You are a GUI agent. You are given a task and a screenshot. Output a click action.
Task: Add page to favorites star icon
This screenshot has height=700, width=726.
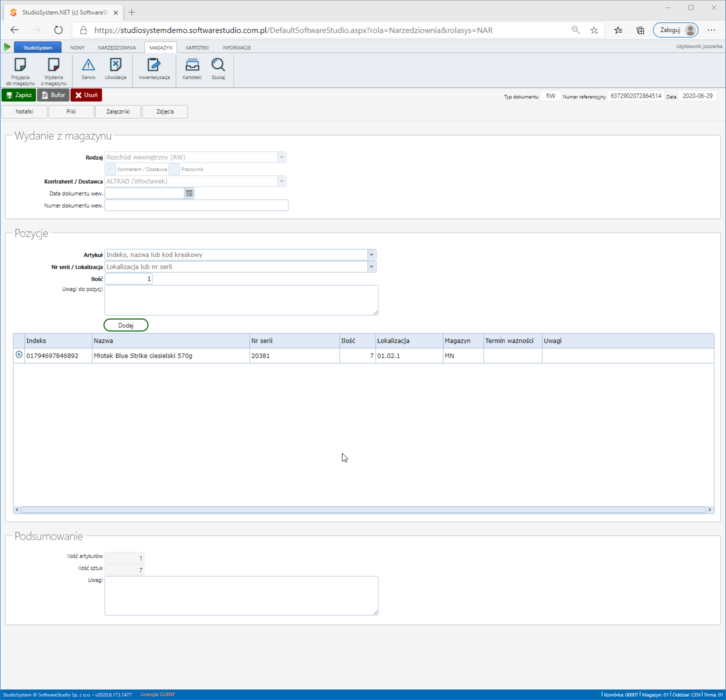[x=594, y=30]
